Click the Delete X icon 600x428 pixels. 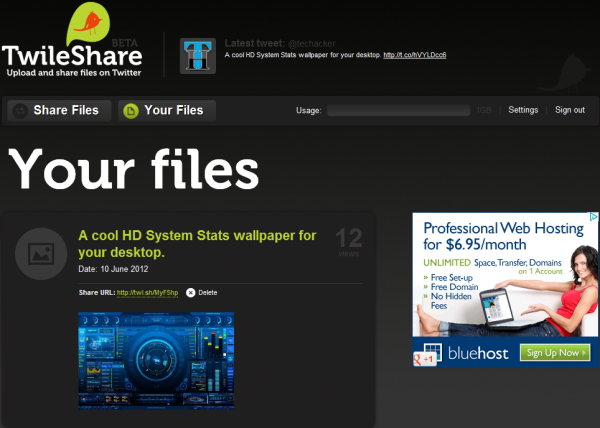[190, 293]
